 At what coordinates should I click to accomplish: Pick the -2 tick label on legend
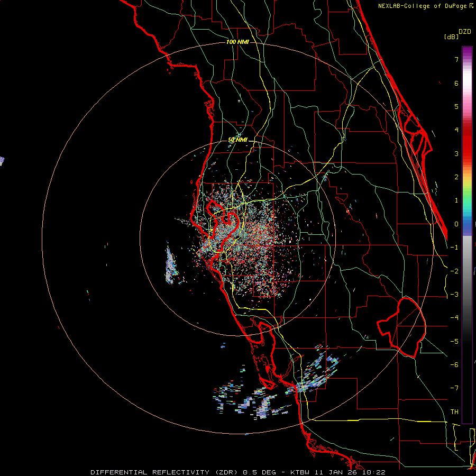pyautogui.click(x=454, y=271)
